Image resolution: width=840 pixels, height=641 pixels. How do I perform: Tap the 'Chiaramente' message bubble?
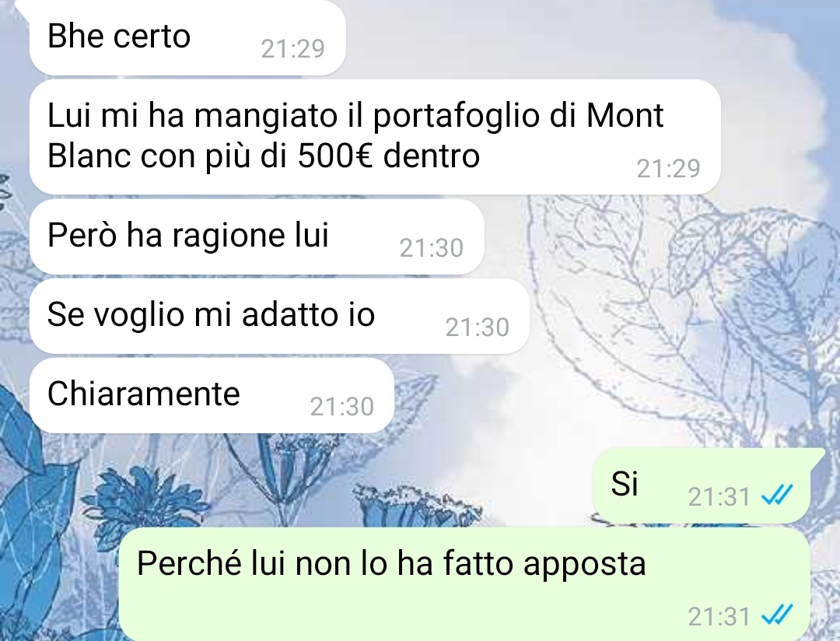212,395
